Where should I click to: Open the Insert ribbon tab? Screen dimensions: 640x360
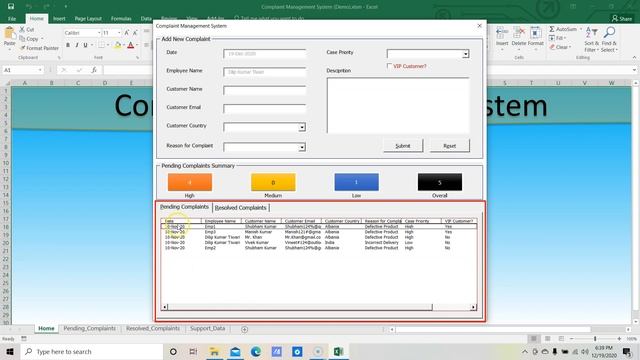(x=59, y=19)
